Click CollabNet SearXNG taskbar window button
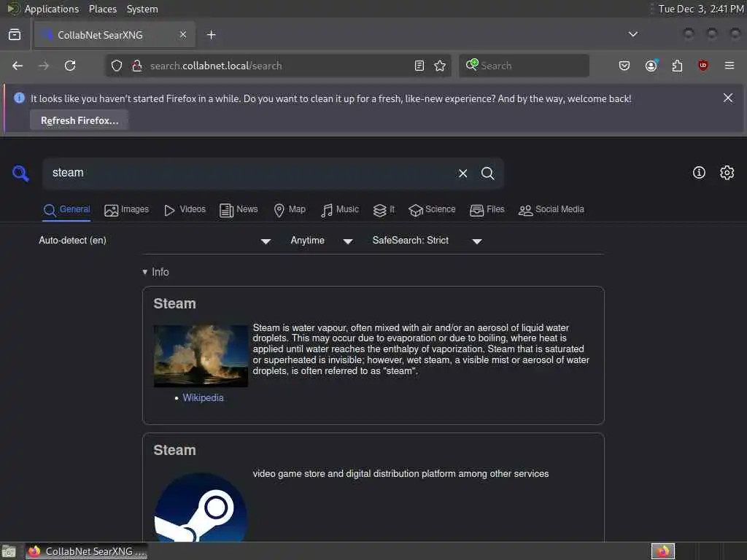Screen dimensions: 747x560 pos(87,551)
